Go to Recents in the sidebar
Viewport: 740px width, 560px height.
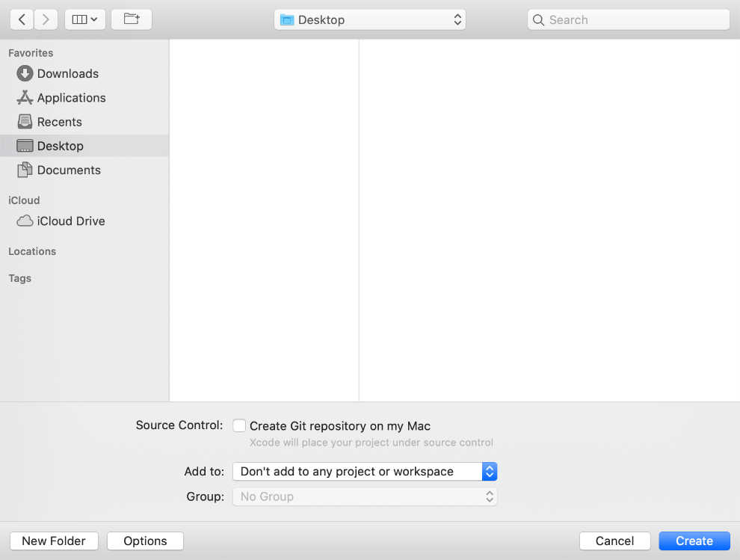click(59, 122)
